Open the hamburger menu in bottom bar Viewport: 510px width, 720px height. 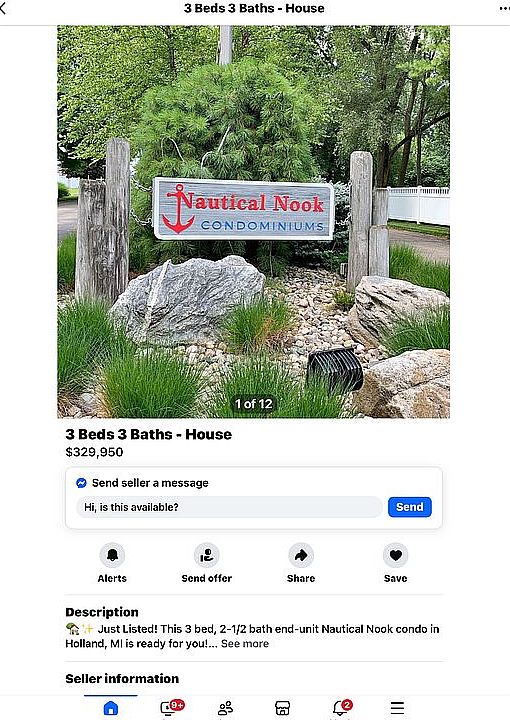(398, 708)
